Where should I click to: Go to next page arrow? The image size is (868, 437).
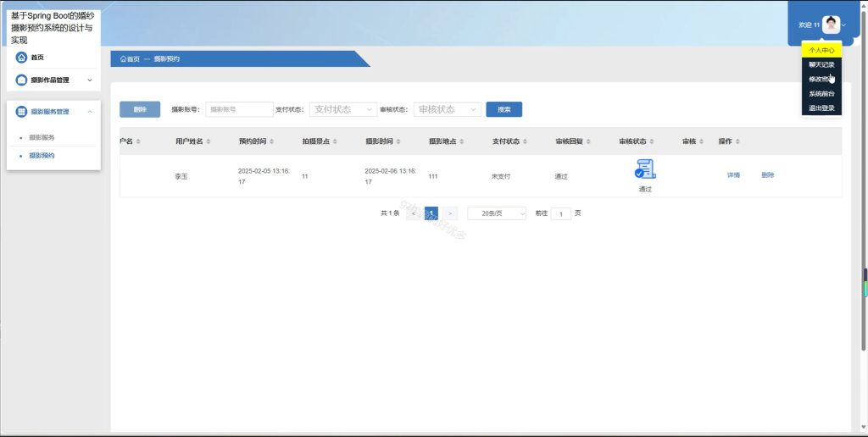point(450,213)
